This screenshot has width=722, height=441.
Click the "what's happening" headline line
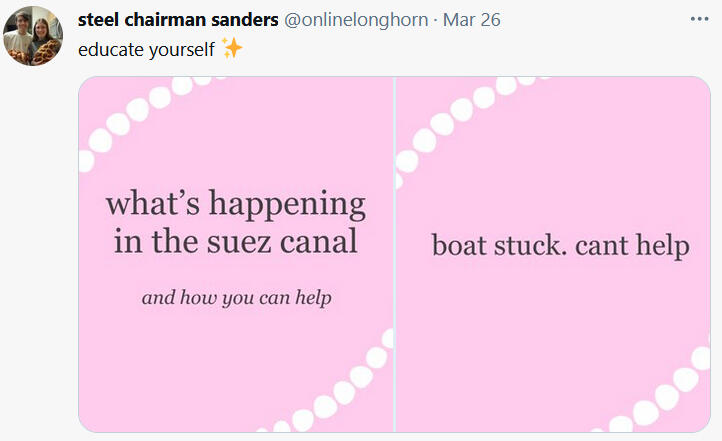236,205
